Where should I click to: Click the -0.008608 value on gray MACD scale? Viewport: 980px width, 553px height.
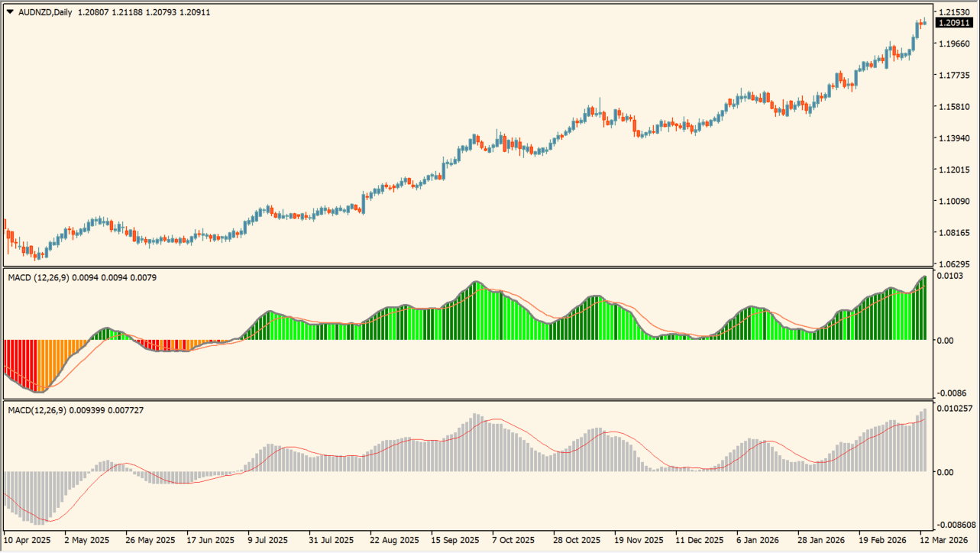958,525
